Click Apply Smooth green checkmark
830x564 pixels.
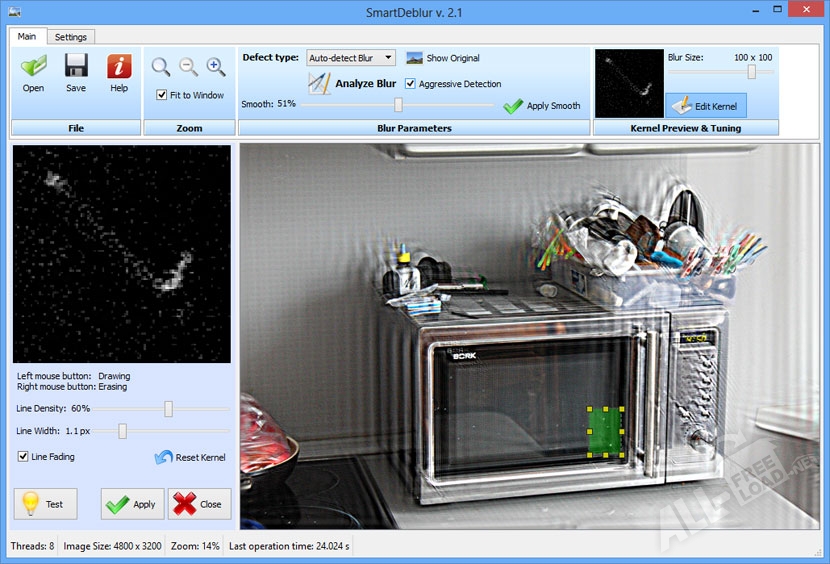(513, 106)
